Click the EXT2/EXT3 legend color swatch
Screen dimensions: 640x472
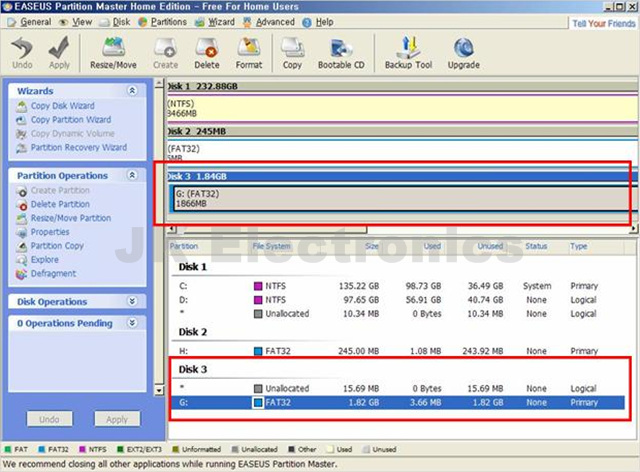pos(120,450)
